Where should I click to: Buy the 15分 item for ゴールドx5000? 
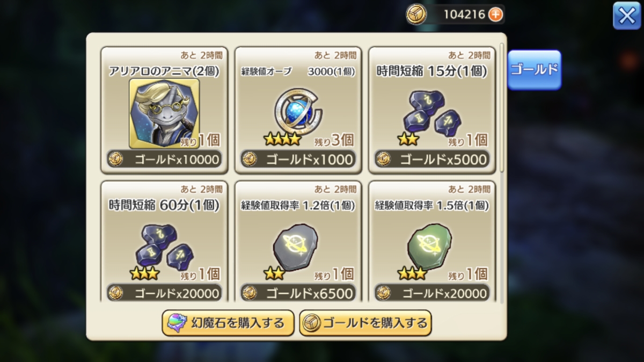(x=432, y=159)
